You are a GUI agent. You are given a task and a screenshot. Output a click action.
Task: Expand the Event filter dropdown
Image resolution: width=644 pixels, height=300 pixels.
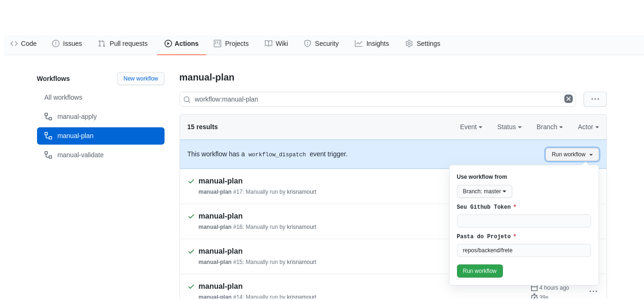pos(471,127)
